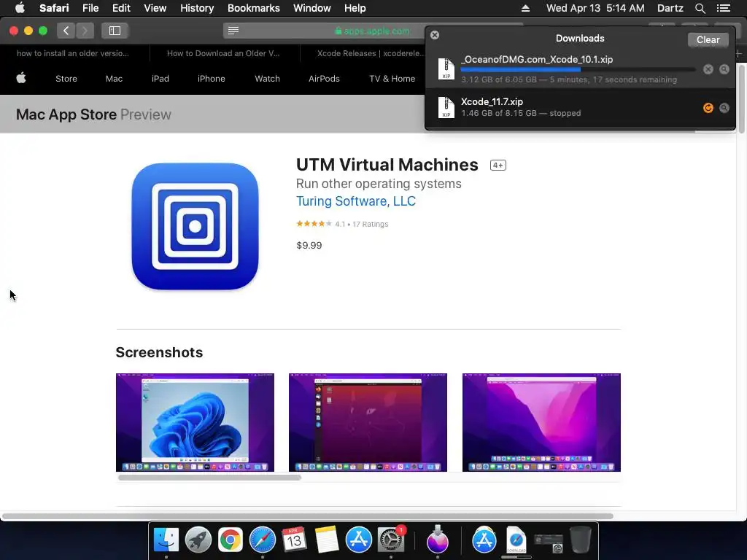Switch to 'How to Download an Older V...' tab
The width and height of the screenshot is (747, 560).
[x=223, y=53]
